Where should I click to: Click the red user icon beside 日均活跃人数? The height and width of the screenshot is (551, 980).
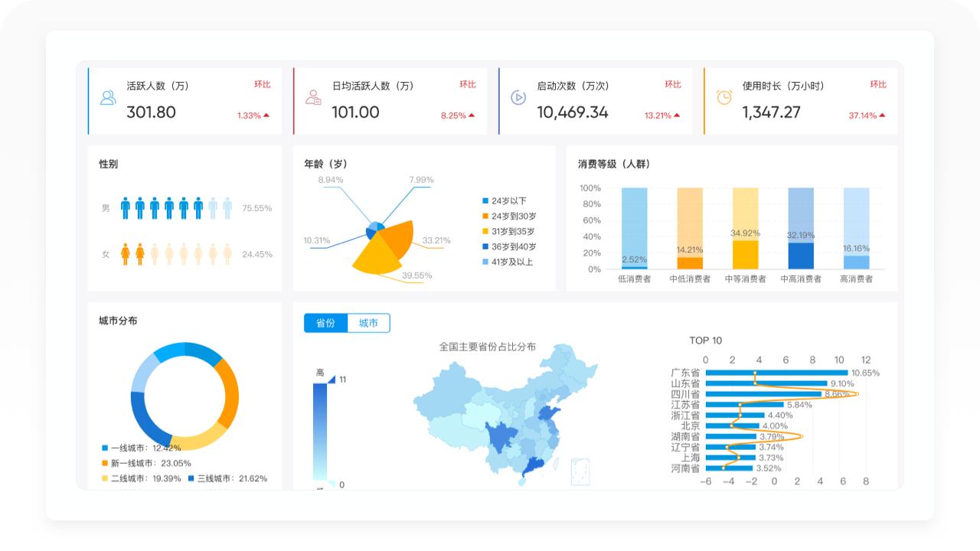click(313, 97)
